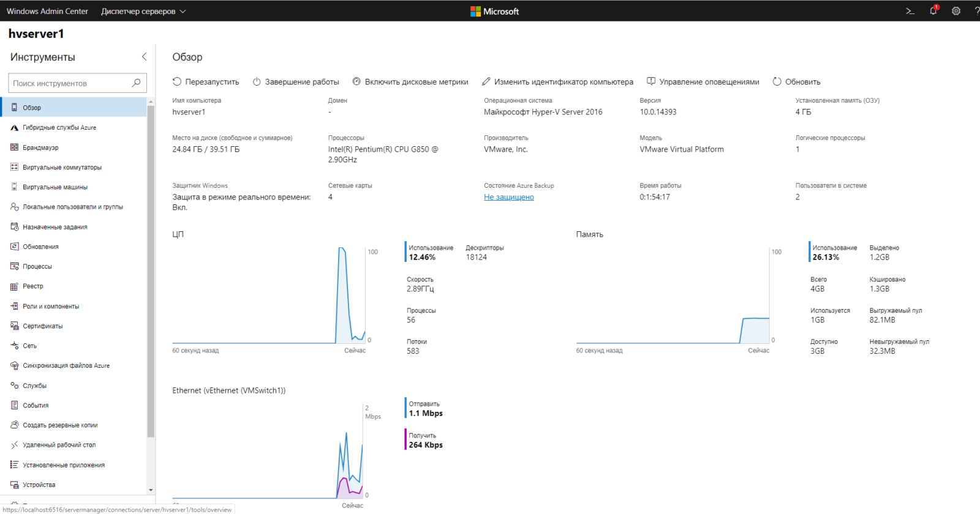Open Виртуальные машины tool
Image resolution: width=980 pixels, height=514 pixels.
point(73,187)
